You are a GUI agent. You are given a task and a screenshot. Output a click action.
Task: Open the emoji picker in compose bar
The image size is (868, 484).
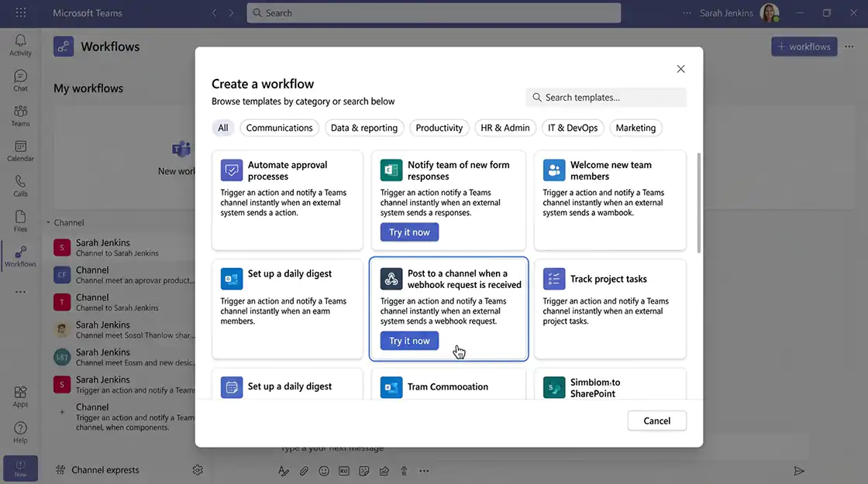[324, 471]
